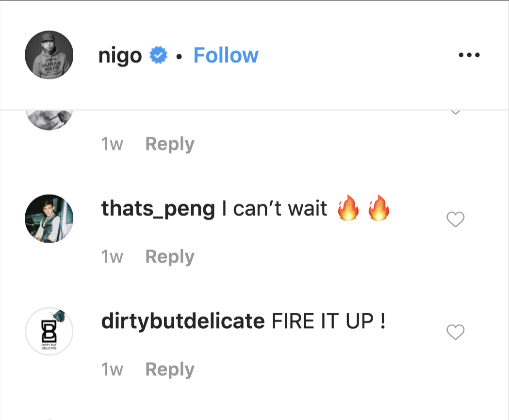Visit the thats_peng username link
The width and height of the screenshot is (509, 420).
pos(158,209)
